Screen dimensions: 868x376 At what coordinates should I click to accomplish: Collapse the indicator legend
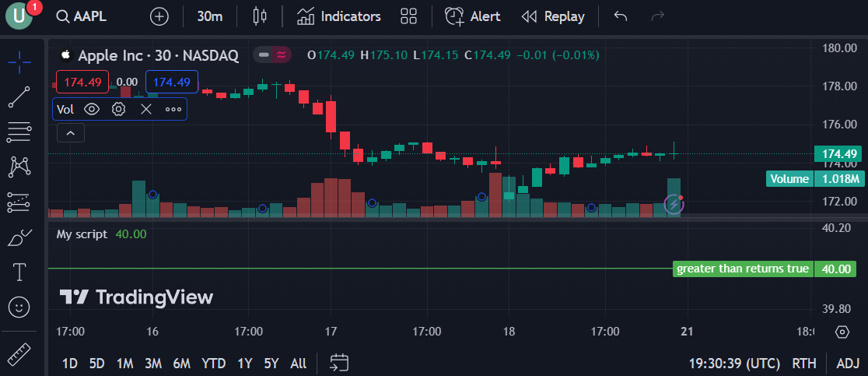click(x=71, y=133)
